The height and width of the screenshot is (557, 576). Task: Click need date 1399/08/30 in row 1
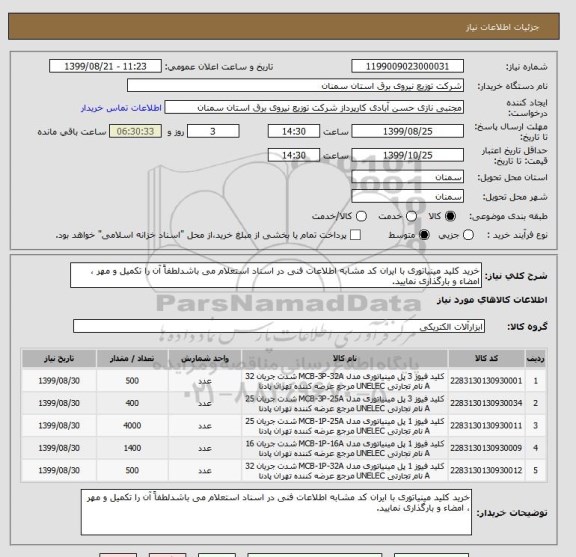(x=59, y=381)
